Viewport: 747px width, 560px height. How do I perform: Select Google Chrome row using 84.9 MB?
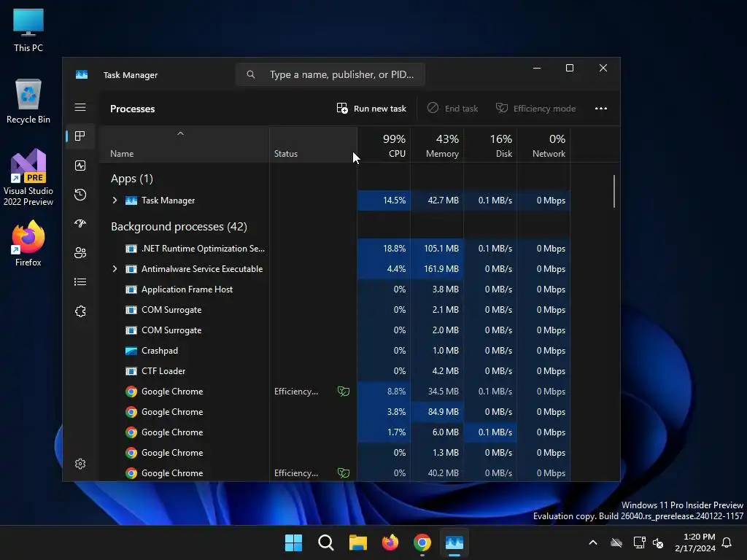click(335, 412)
